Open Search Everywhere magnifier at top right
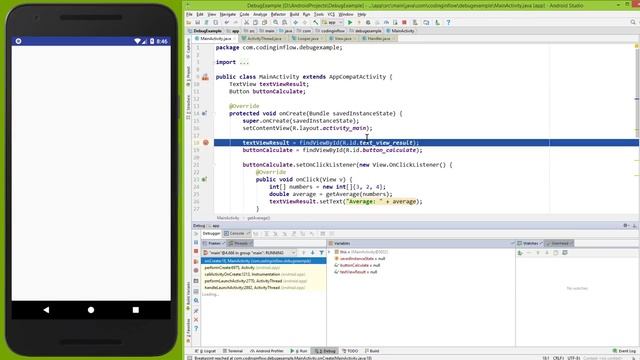Screen dimensions: 640x360 click(x=633, y=22)
